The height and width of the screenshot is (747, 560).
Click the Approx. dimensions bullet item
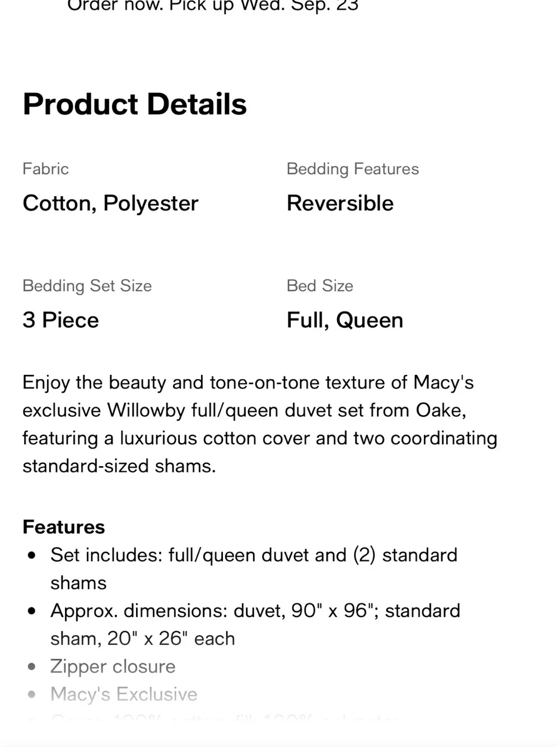click(255, 624)
